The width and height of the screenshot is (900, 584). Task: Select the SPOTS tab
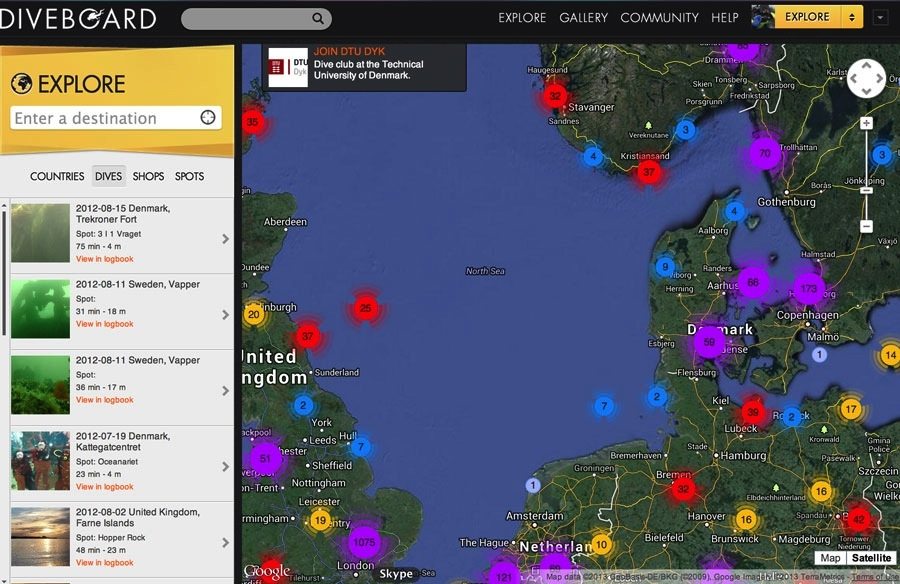click(x=189, y=176)
